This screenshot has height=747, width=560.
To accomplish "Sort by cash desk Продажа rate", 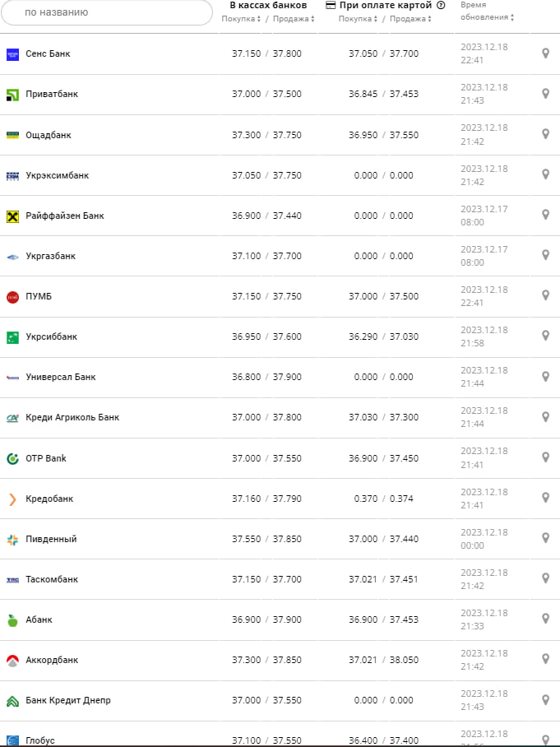I will 294,19.
